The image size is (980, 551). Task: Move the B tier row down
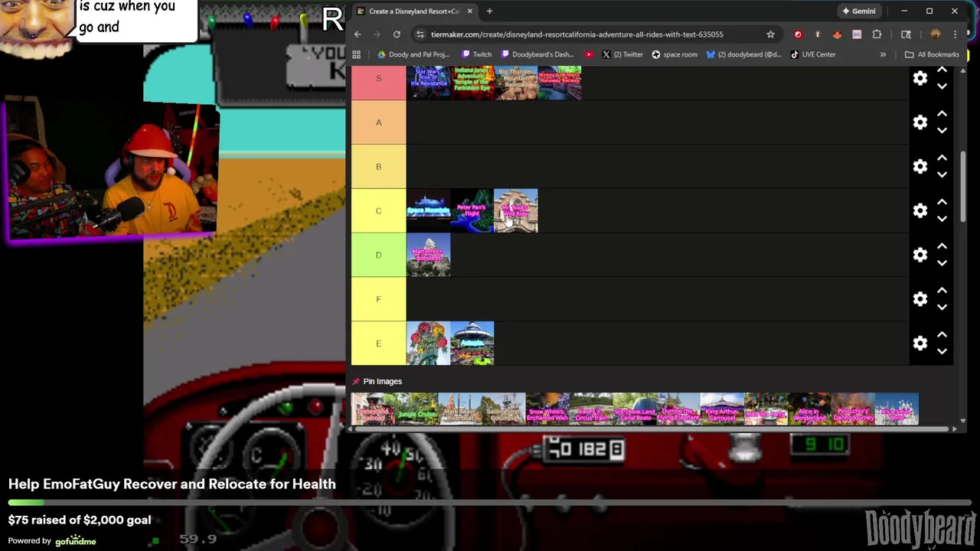(942, 174)
